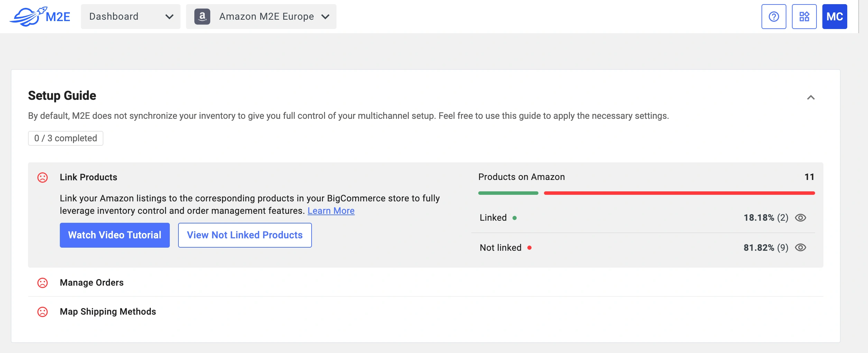Expand the Manage Orders step
868x353 pixels.
point(92,283)
